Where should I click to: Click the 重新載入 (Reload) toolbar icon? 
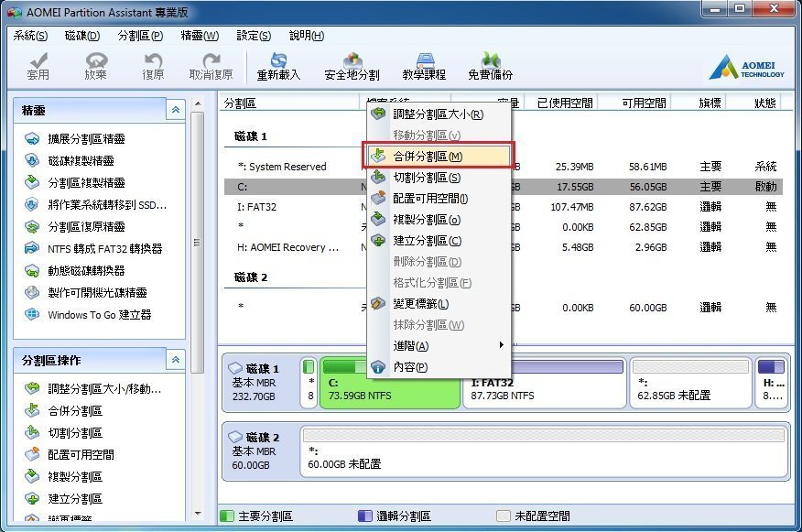tap(278, 67)
